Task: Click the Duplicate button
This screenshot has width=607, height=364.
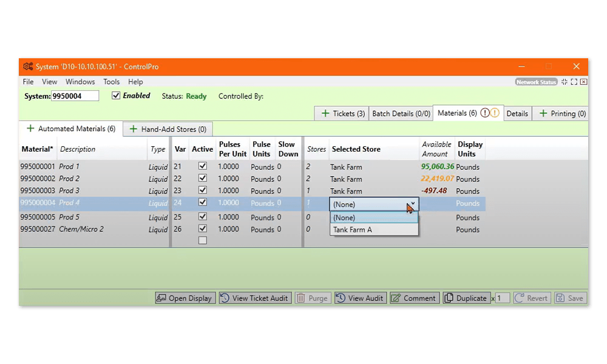Action: coord(466,298)
